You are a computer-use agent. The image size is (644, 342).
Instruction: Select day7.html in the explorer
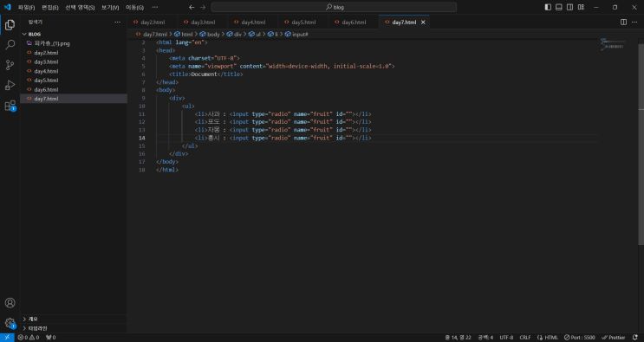click(x=74, y=99)
